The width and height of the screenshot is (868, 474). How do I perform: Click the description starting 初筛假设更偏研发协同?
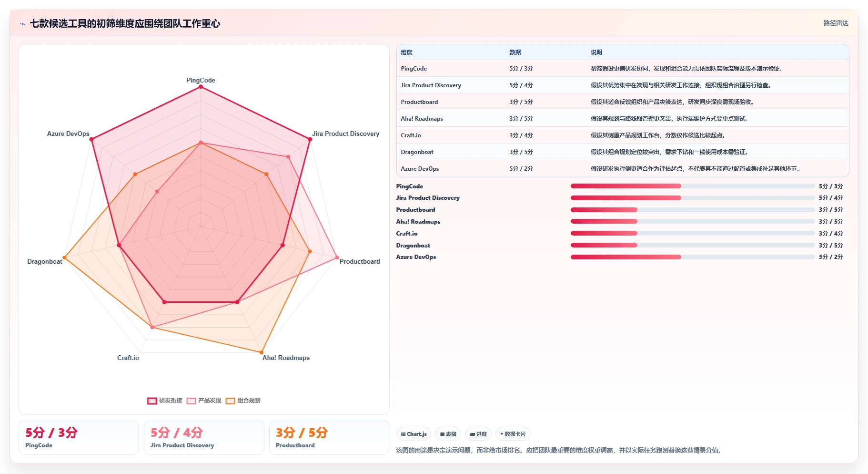(x=687, y=69)
